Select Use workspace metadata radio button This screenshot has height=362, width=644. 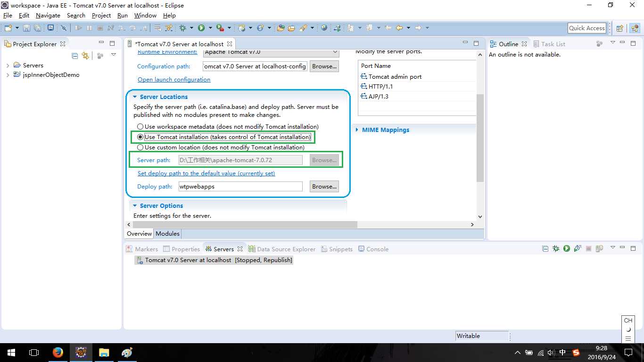140,127
